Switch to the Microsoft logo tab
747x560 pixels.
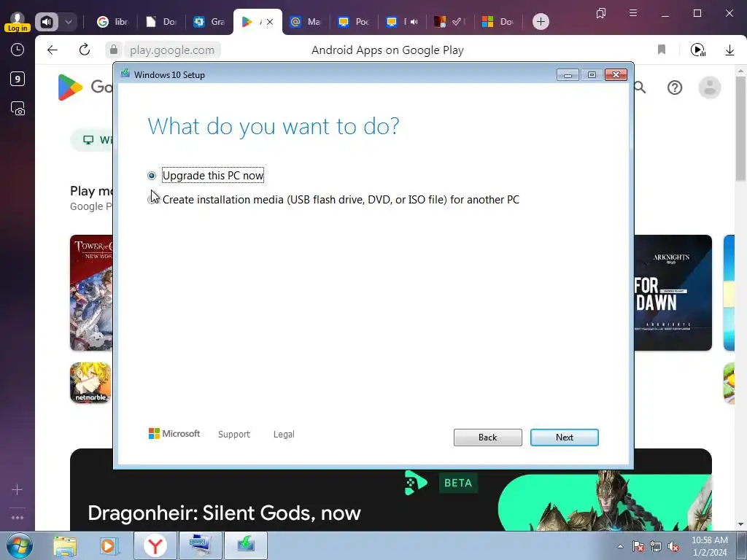498,22
